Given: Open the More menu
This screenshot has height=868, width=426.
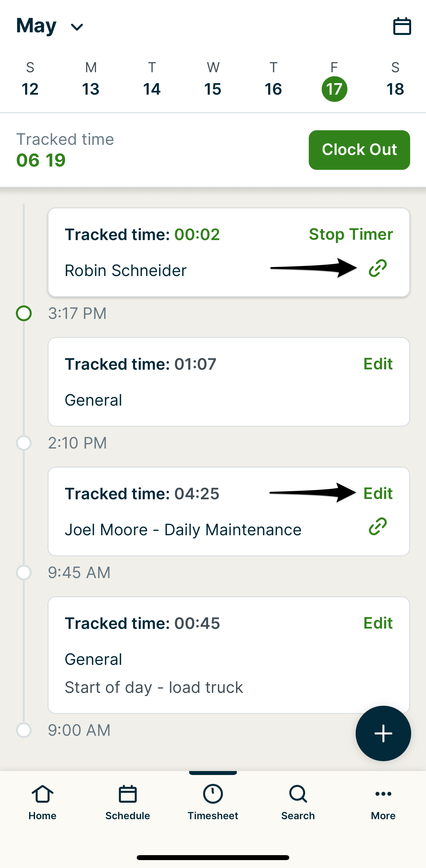Looking at the screenshot, I should click(383, 802).
